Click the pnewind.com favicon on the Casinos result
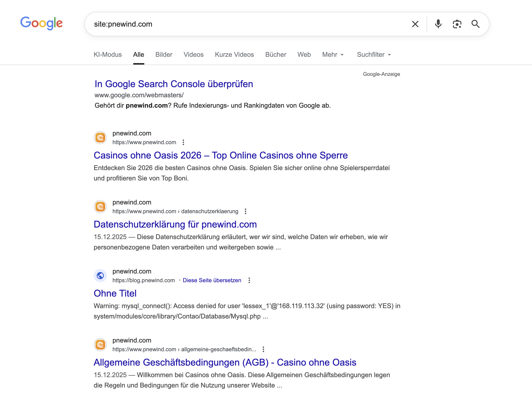This screenshot has height=400, width=532. pos(100,137)
